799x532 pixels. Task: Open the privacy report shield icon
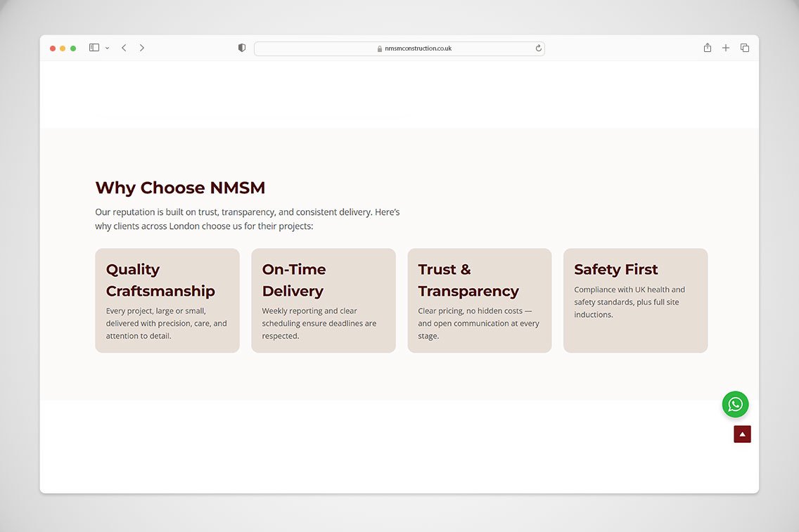click(242, 48)
